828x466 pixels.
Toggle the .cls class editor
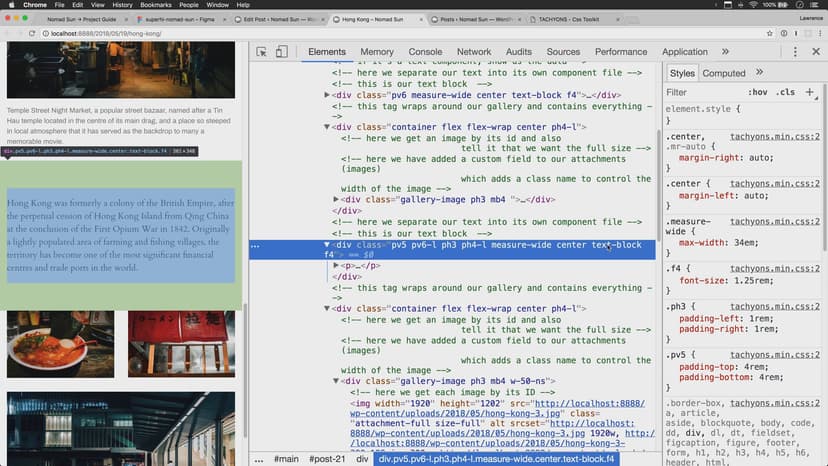[786, 92]
